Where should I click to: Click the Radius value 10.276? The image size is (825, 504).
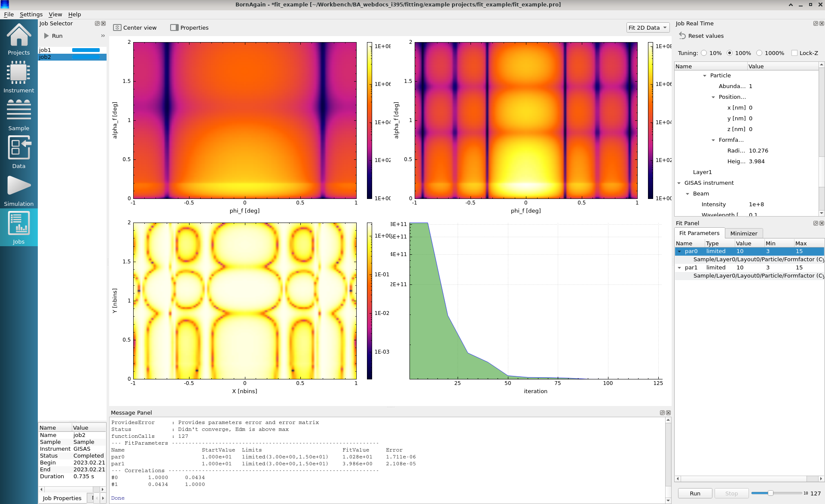click(758, 151)
